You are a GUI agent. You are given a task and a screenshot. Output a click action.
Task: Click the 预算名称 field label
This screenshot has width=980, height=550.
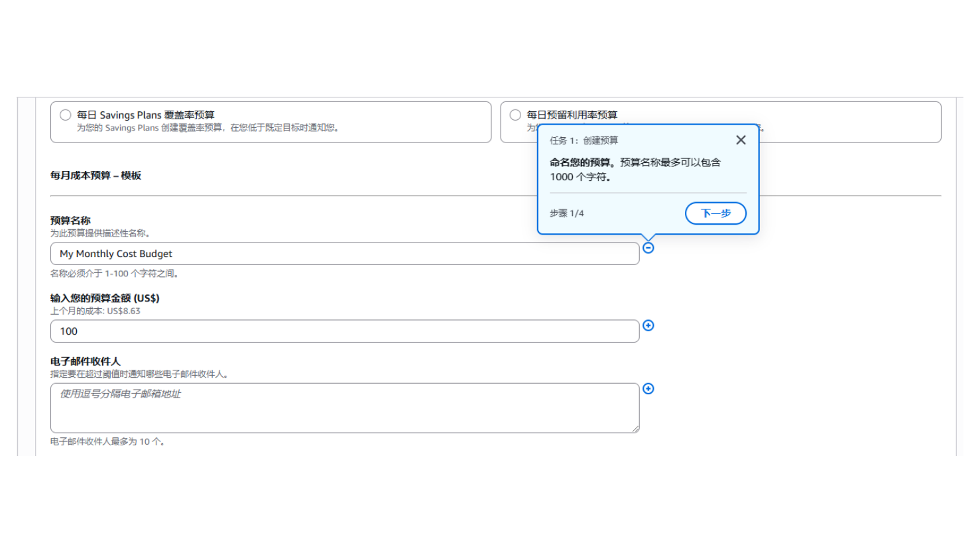click(x=70, y=221)
